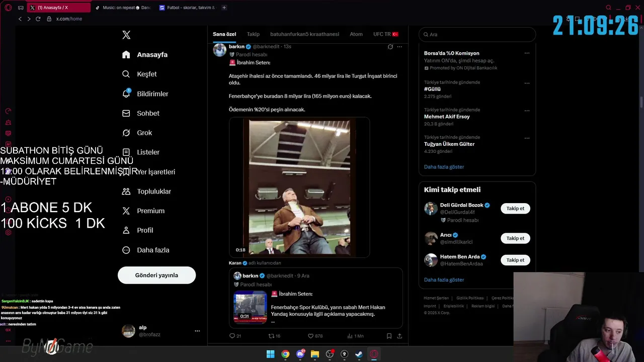This screenshot has height=362, width=644.
Task: Click the X logo in sidebar
Action: pyautogui.click(x=126, y=35)
